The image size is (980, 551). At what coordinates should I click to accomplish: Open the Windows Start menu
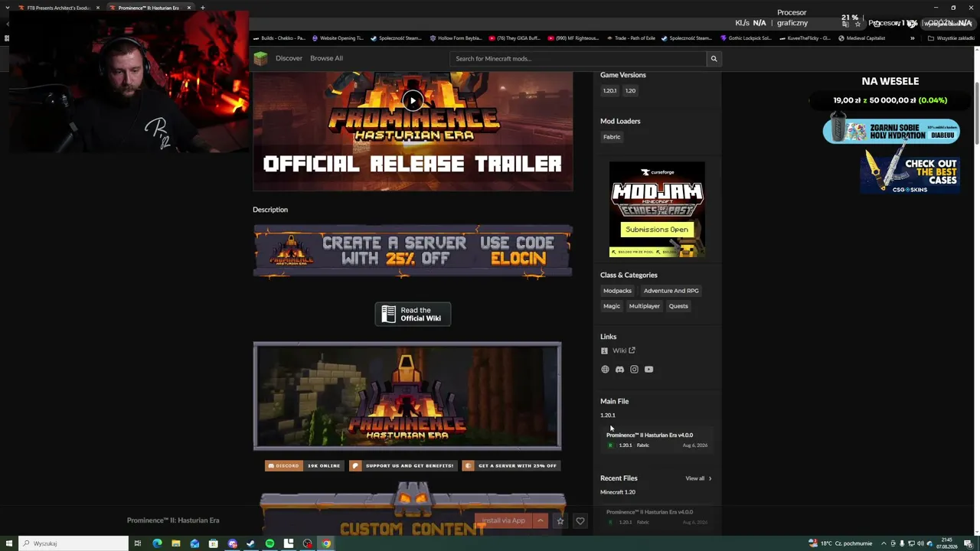[9, 543]
